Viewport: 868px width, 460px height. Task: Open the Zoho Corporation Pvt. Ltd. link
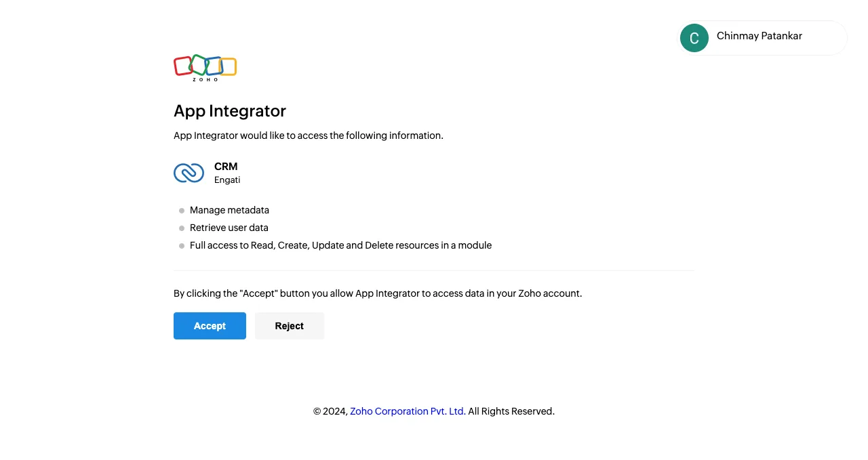408,411
